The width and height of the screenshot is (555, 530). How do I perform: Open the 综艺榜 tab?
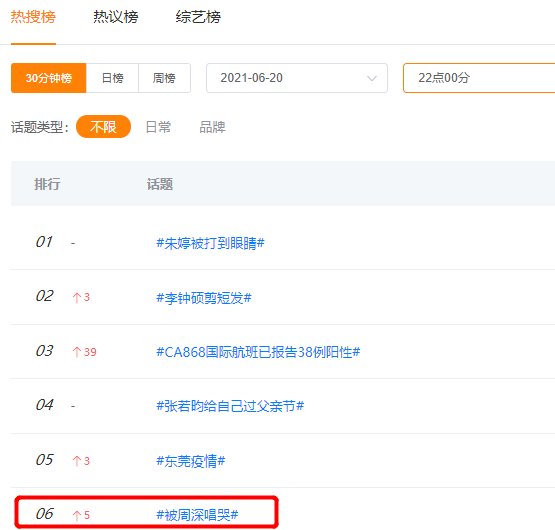coord(198,17)
